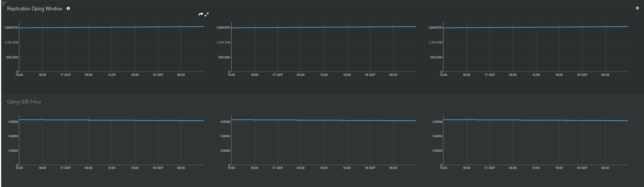Grab the dotted drag handle in panel corner
This screenshot has width=644, height=187.
tap(4, 3)
